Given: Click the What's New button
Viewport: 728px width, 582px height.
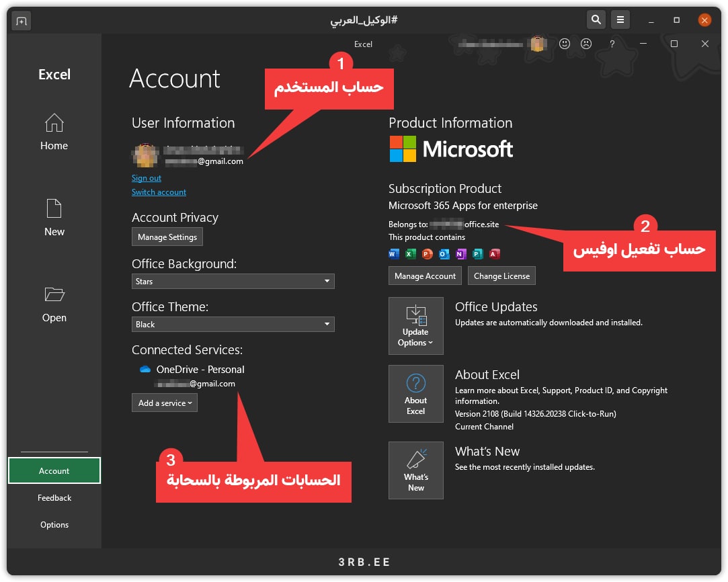Looking at the screenshot, I should (416, 470).
